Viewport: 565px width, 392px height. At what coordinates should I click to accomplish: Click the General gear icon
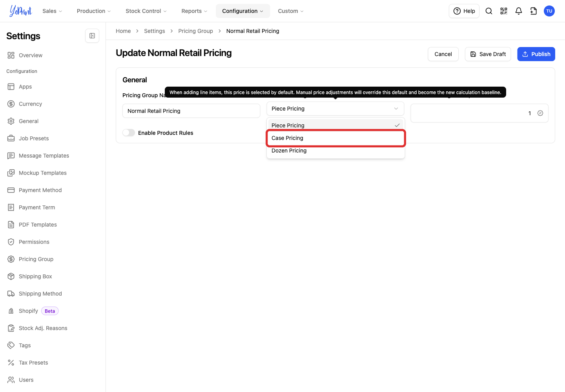click(11, 121)
